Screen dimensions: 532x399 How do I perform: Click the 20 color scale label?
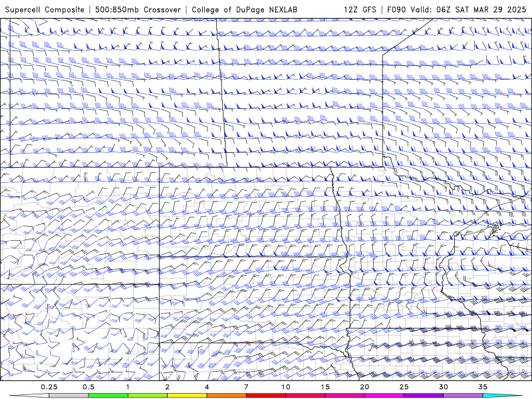(x=364, y=387)
